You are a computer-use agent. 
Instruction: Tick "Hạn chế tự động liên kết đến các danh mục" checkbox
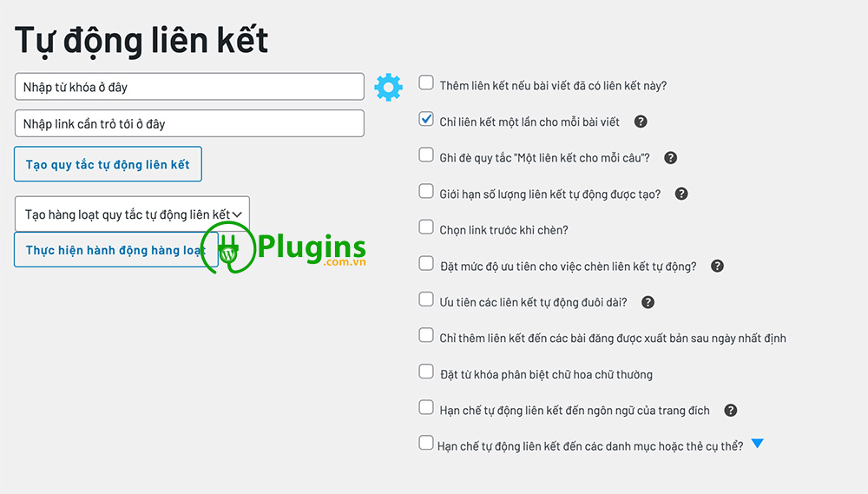426,444
